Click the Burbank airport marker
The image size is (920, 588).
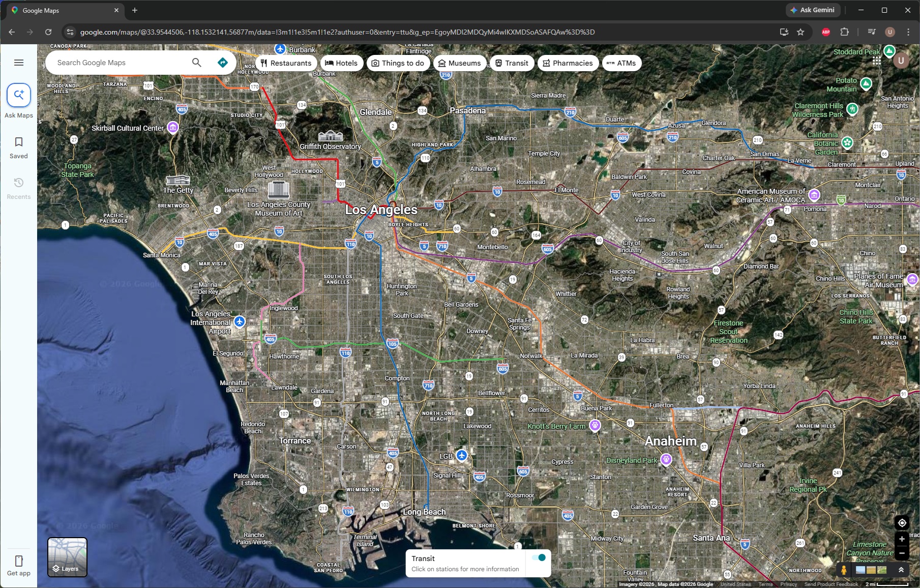click(x=280, y=49)
